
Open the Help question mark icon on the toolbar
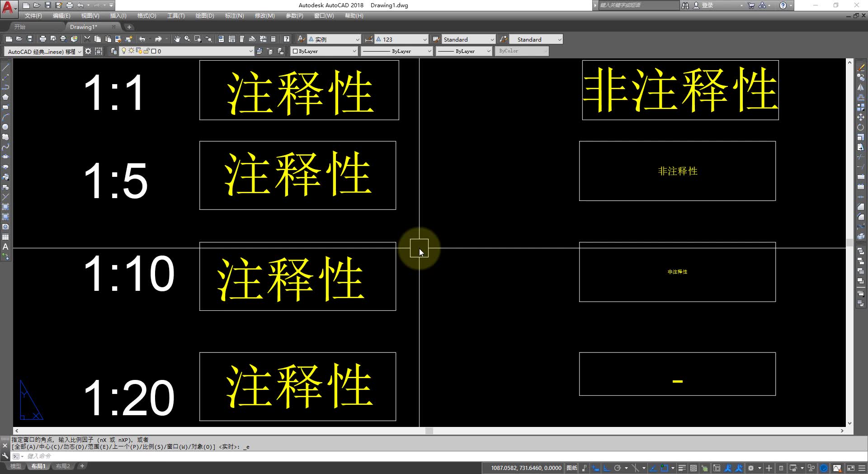point(286,39)
